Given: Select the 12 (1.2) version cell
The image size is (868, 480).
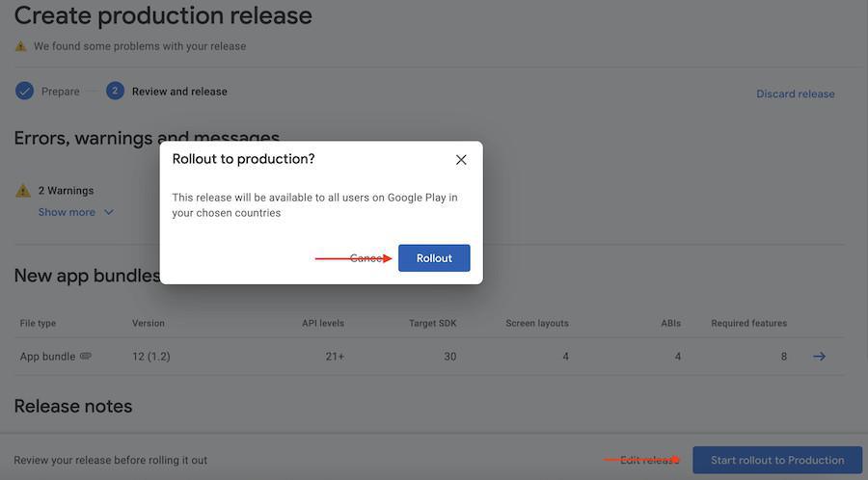Looking at the screenshot, I should pyautogui.click(x=151, y=357).
